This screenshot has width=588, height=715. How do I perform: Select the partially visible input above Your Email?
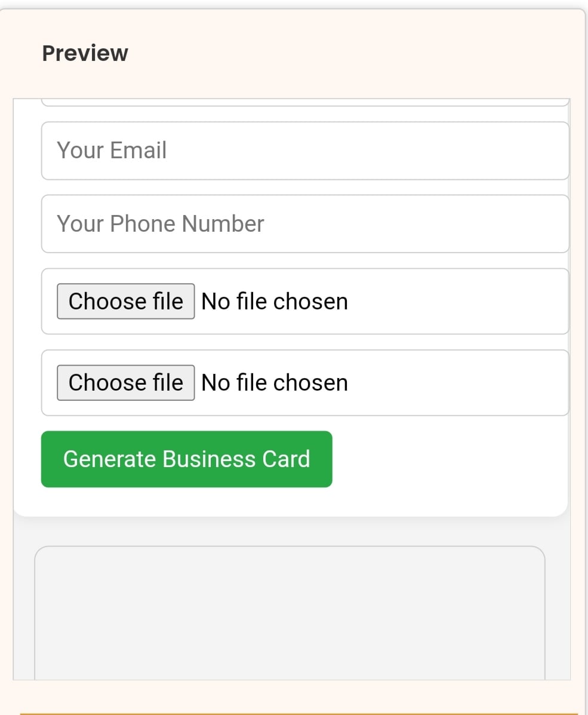click(x=304, y=103)
